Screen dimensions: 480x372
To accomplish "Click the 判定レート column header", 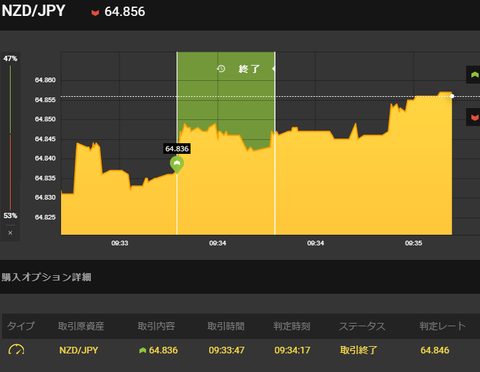I will coord(442,326).
